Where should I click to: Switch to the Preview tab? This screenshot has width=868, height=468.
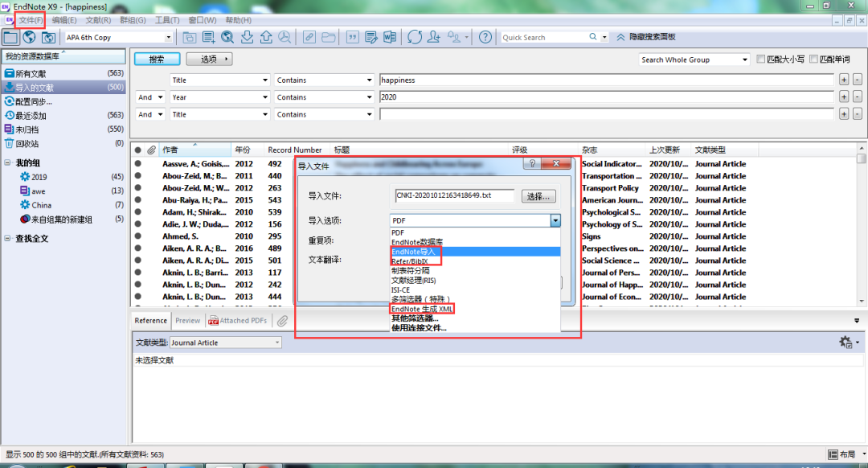187,321
